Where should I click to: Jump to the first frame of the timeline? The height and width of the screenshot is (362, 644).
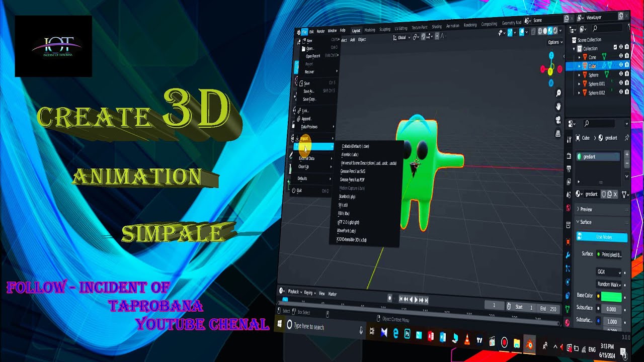click(401, 300)
